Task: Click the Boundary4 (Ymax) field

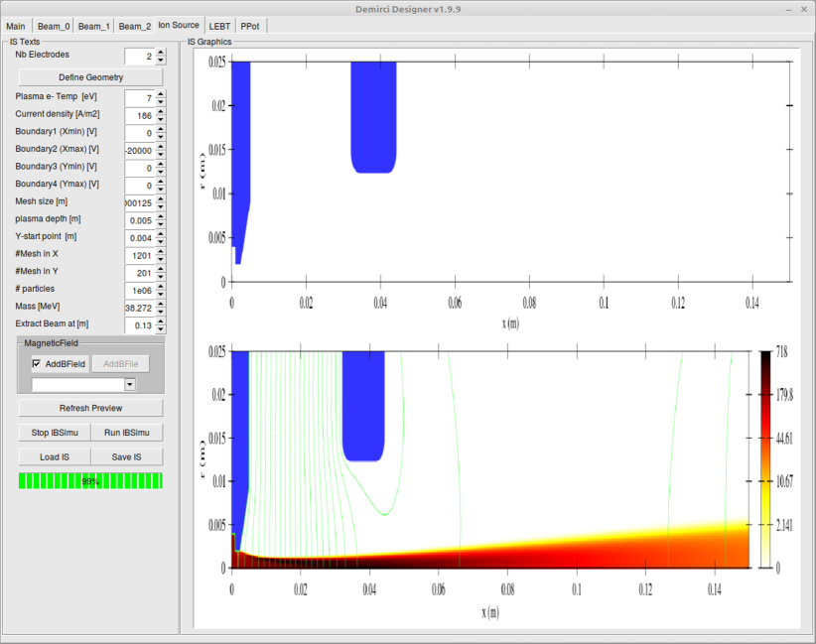Action: [x=139, y=186]
